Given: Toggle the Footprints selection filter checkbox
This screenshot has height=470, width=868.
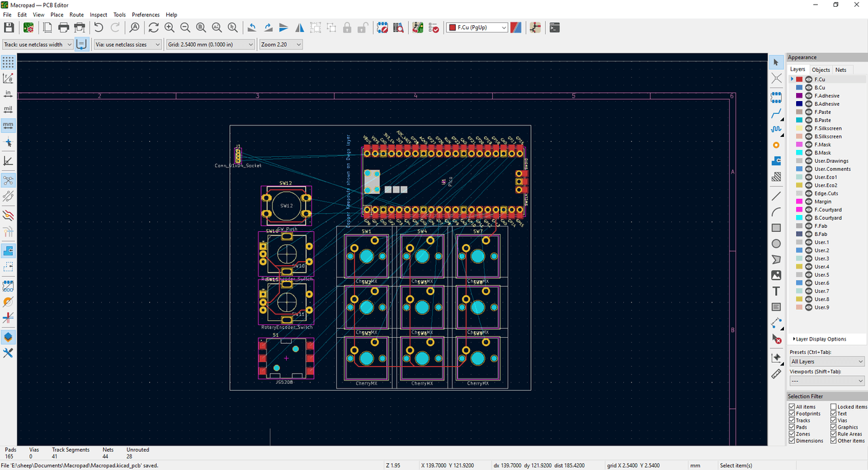Looking at the screenshot, I should 792,414.
